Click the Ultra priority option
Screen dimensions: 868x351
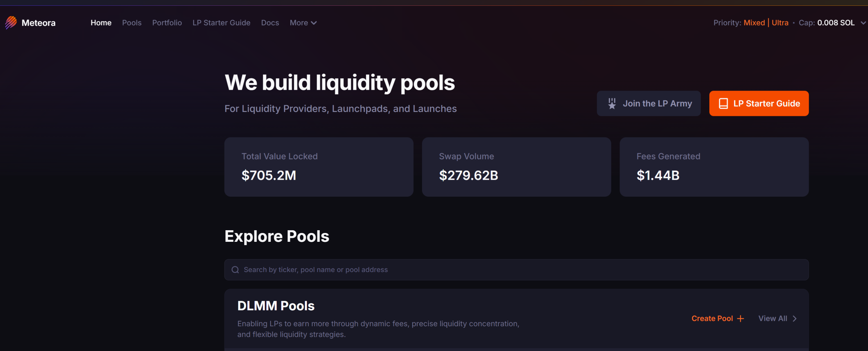click(780, 23)
